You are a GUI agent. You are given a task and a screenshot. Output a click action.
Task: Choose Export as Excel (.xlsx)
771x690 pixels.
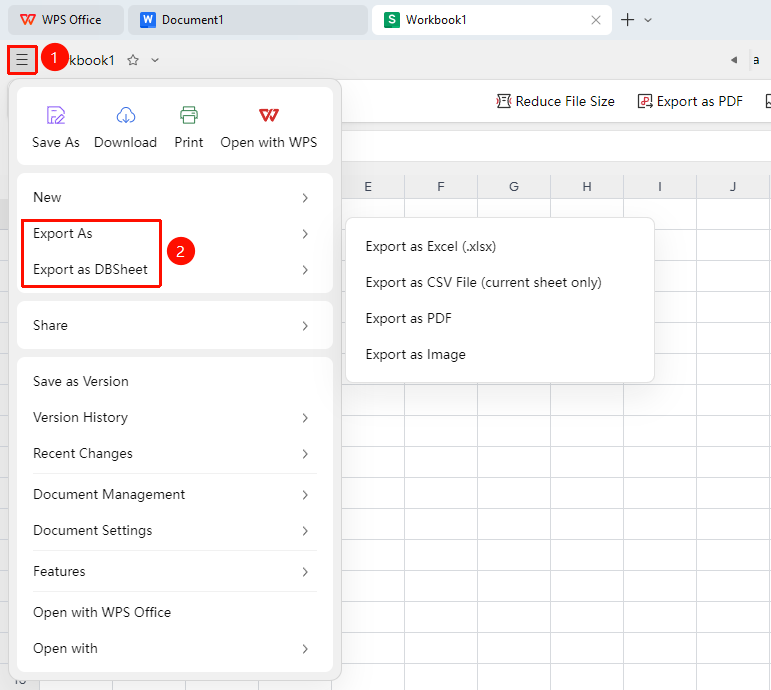[x=500, y=246]
